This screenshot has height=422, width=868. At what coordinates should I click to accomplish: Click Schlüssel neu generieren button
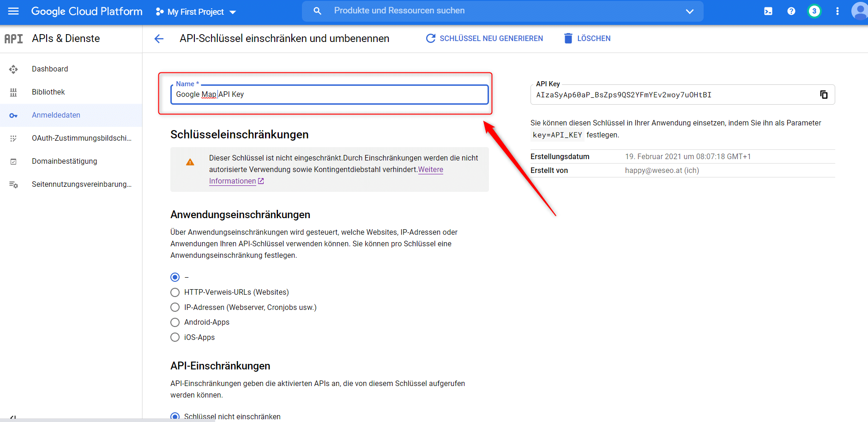click(x=484, y=39)
